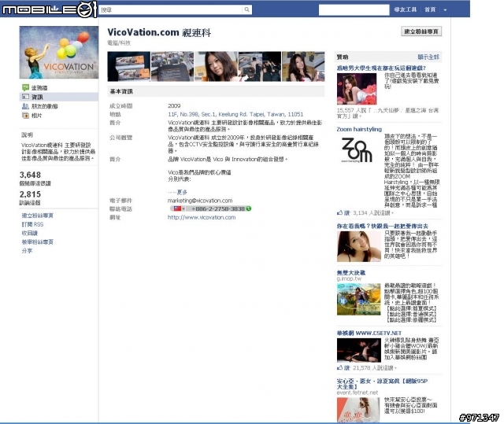Go to 首頁 home in top bar

pyautogui.click(x=430, y=9)
